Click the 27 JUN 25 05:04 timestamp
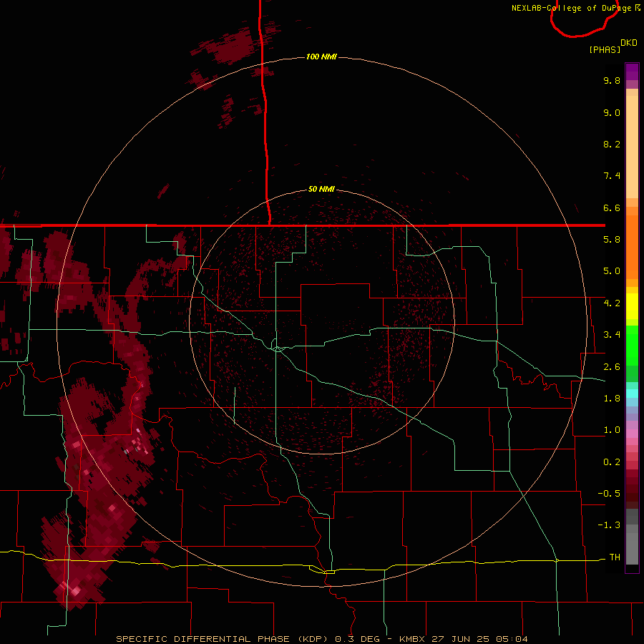Viewport: 644px width, 644px height. pyautogui.click(x=479, y=639)
